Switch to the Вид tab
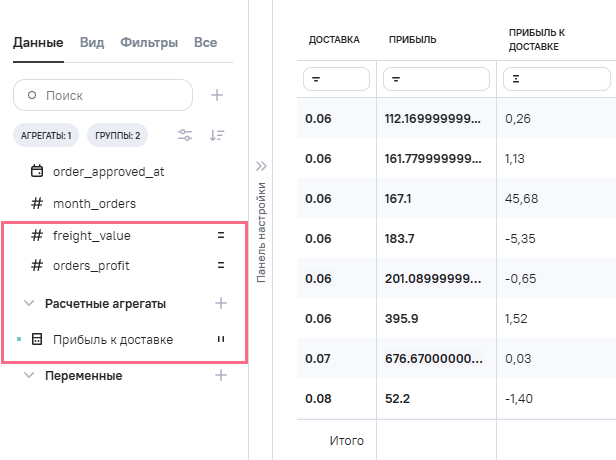 point(91,43)
